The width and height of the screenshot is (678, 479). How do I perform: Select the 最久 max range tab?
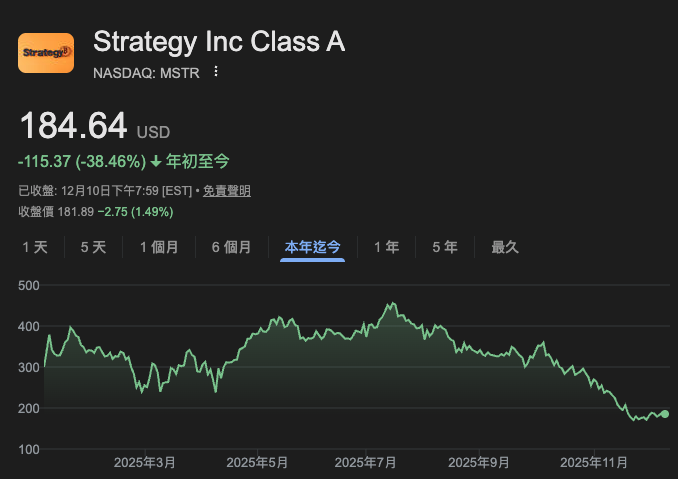click(505, 247)
